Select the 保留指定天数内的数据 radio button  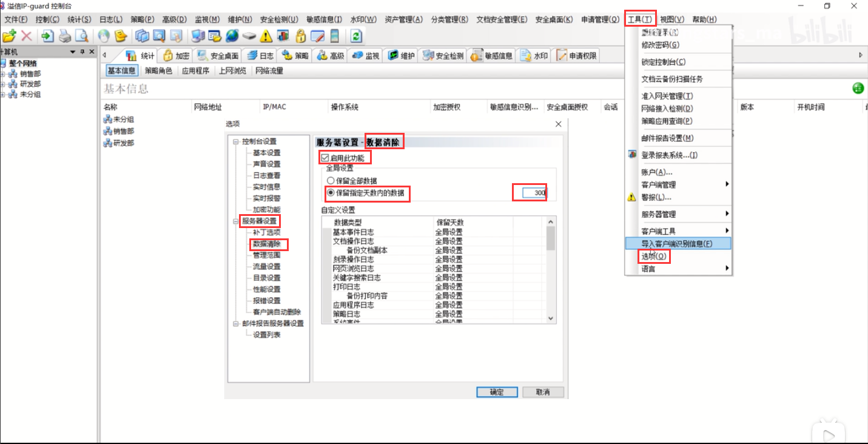pyautogui.click(x=331, y=193)
